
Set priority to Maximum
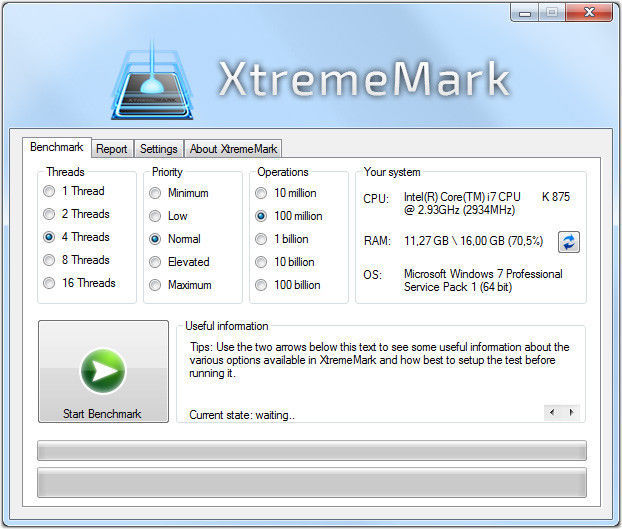click(x=180, y=285)
